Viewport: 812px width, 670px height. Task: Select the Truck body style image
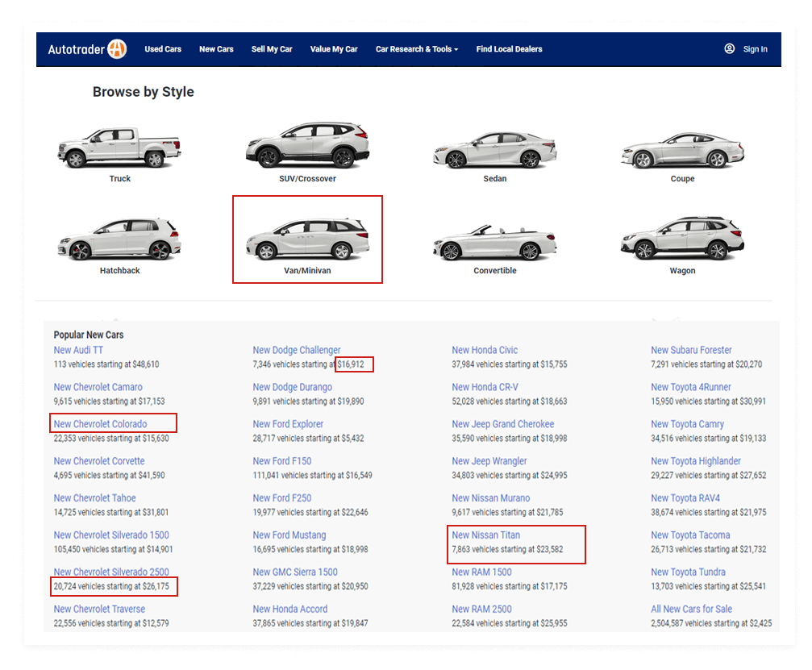click(119, 148)
